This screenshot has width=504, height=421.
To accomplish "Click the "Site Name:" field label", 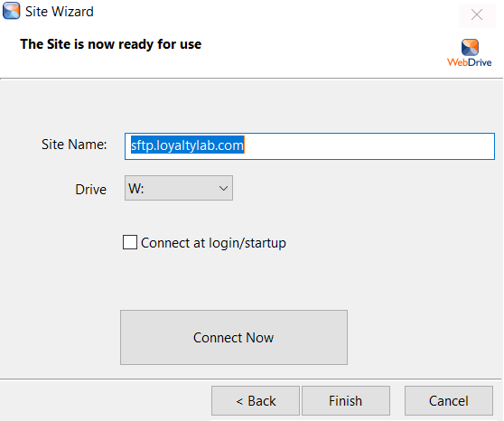I will click(74, 145).
